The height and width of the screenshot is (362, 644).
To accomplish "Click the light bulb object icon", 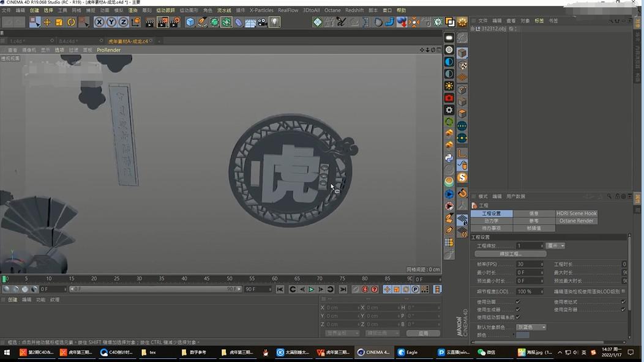I will (x=275, y=22).
